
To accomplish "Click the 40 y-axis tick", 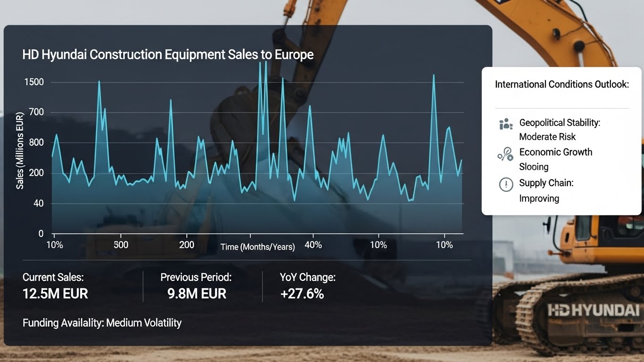I will 38,204.
